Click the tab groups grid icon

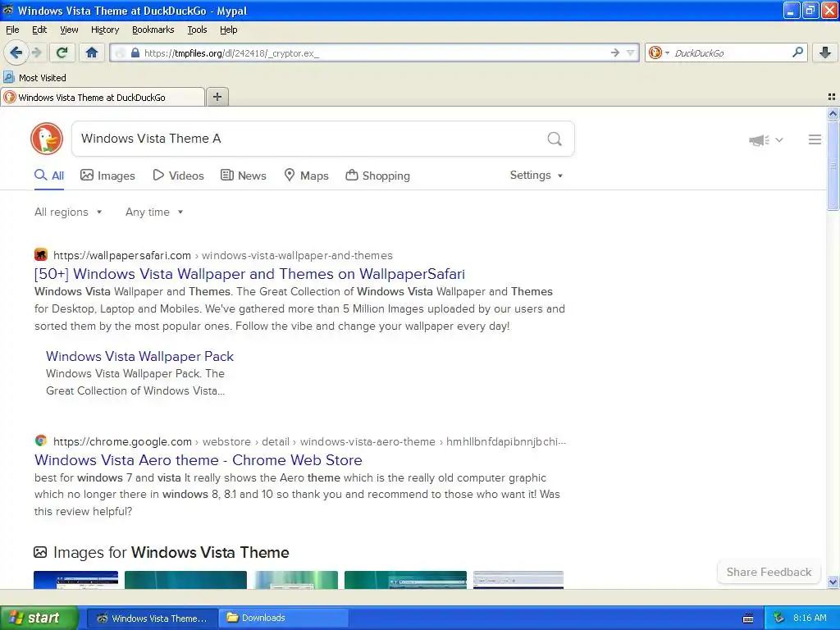click(x=832, y=97)
